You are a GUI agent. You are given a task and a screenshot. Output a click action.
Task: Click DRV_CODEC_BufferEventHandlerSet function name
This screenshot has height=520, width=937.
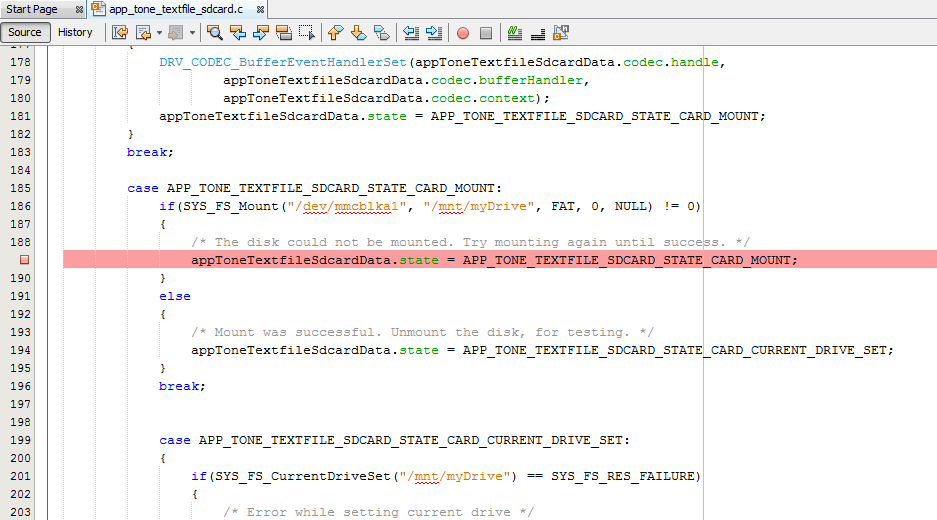coord(283,62)
